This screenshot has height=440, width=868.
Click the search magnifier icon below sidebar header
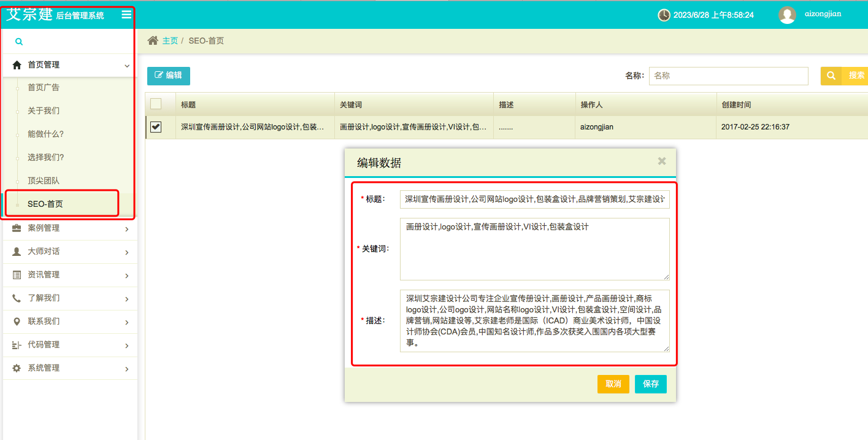(18, 40)
